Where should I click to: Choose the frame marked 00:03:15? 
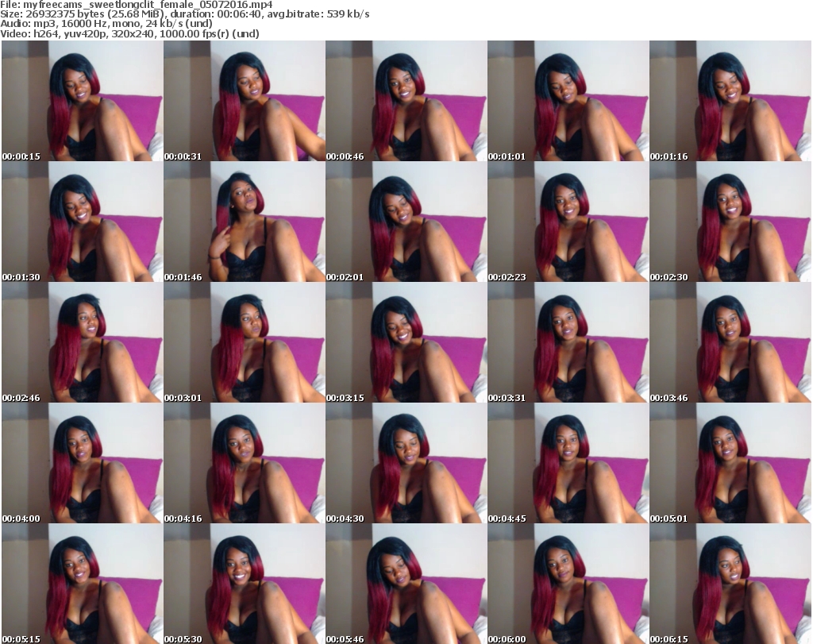[x=406, y=343]
